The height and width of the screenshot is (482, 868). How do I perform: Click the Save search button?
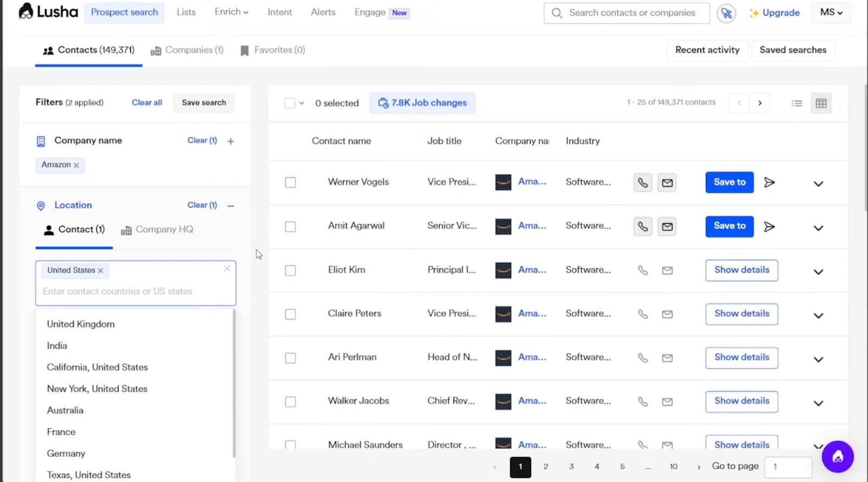tap(204, 103)
